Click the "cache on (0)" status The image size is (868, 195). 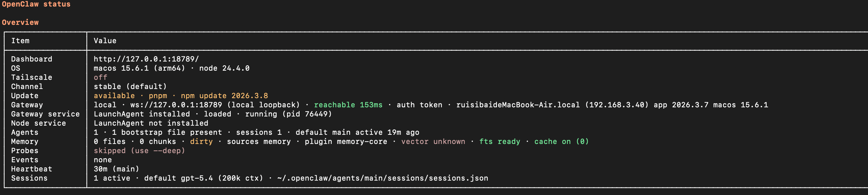click(x=561, y=142)
